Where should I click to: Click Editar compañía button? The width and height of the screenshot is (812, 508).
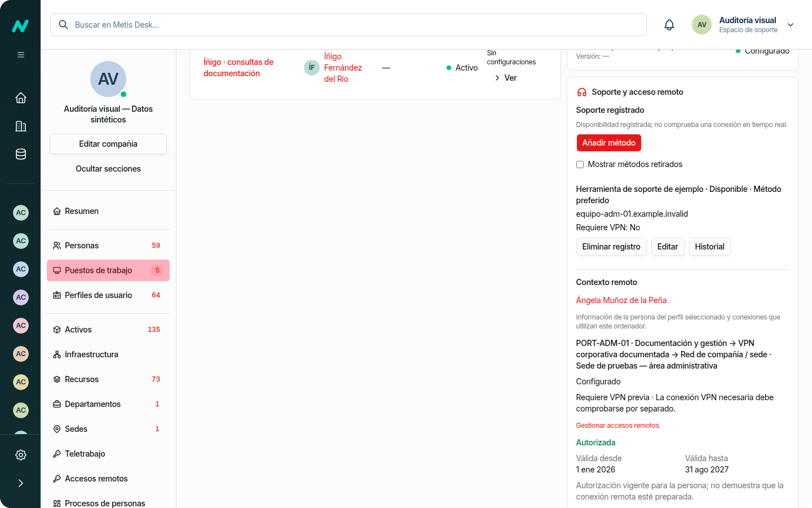point(108,144)
